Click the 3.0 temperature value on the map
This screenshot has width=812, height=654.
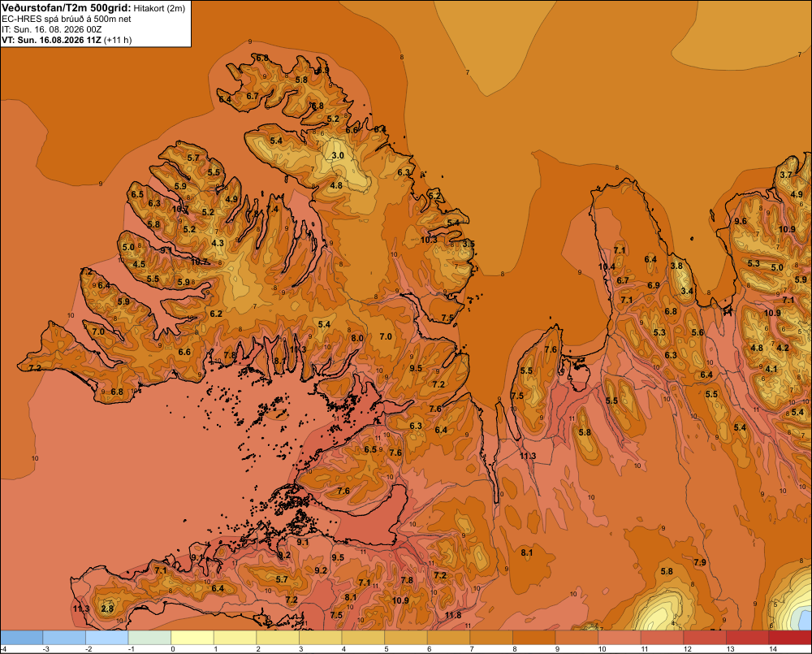tap(338, 155)
